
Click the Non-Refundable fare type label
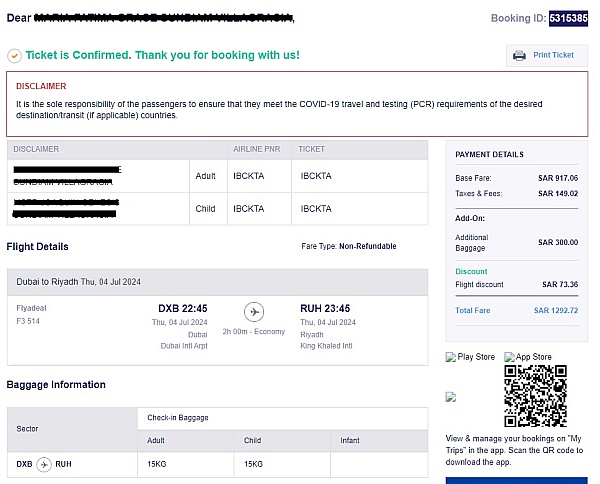(x=368, y=246)
